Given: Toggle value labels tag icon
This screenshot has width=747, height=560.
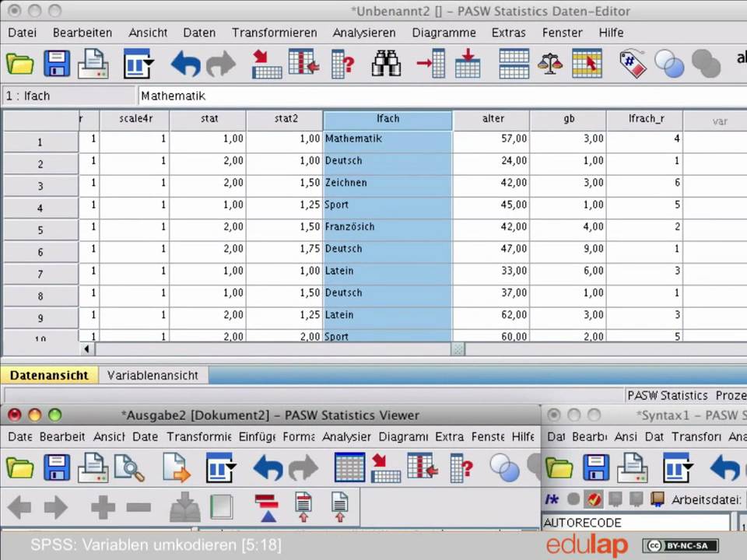Looking at the screenshot, I should point(633,64).
